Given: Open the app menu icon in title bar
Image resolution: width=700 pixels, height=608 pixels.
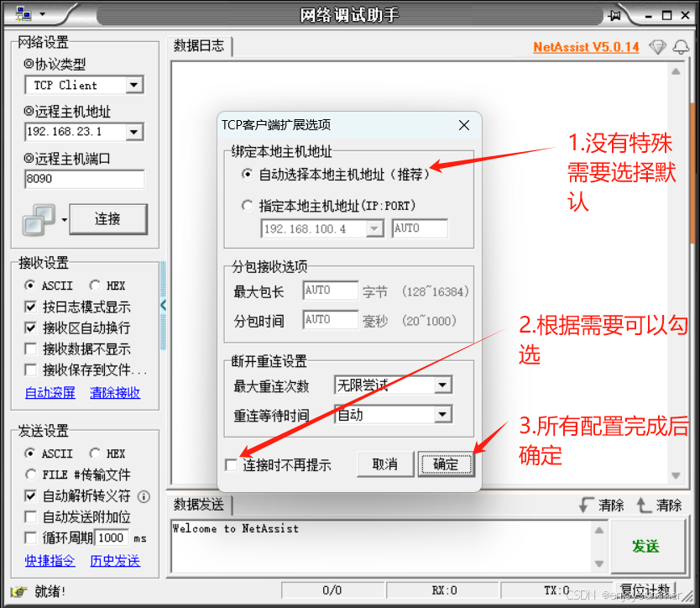Looking at the screenshot, I should [24, 14].
